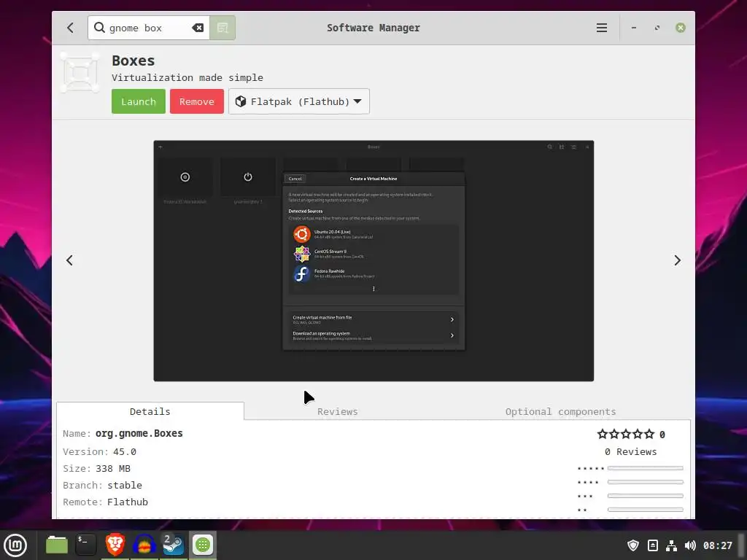Open the volume tray icon
The height and width of the screenshot is (560, 747).
click(690, 545)
